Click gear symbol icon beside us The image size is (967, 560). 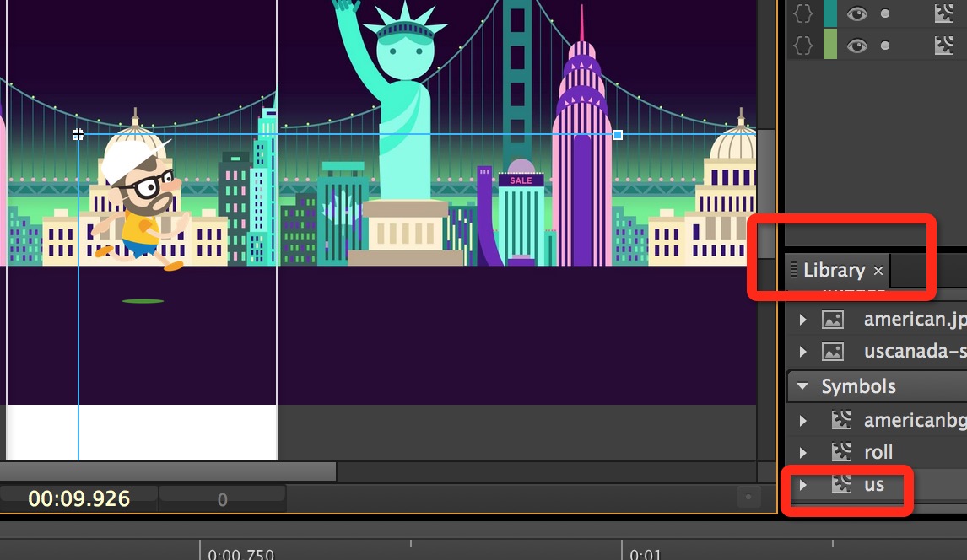point(841,484)
